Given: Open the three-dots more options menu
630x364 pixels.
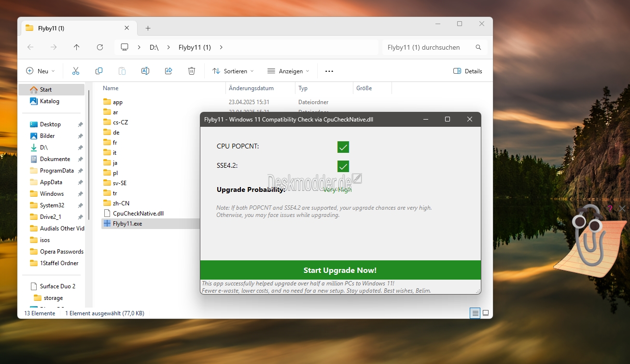Looking at the screenshot, I should pos(329,71).
